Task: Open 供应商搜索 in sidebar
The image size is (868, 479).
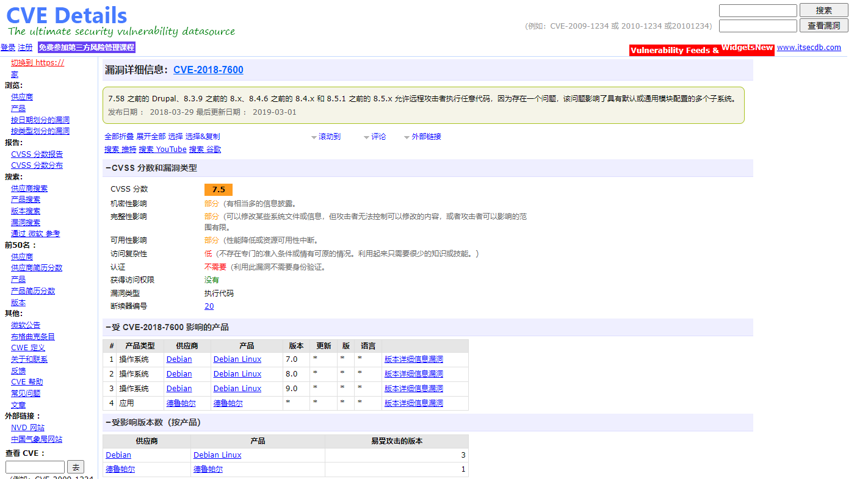Action: click(x=29, y=189)
